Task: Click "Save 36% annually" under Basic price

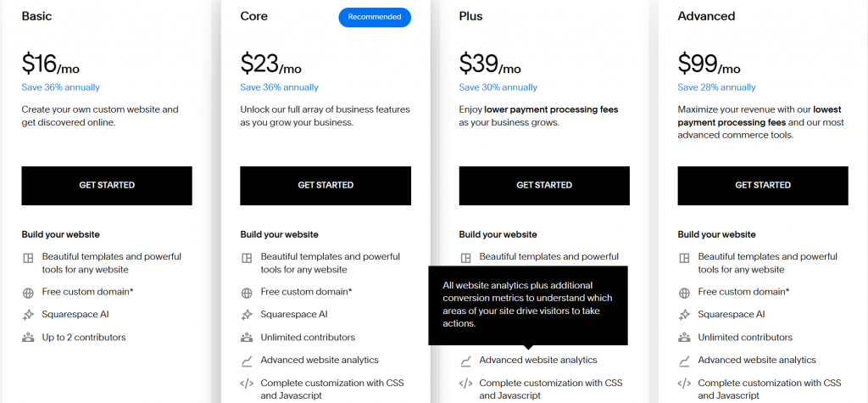Action: click(61, 87)
